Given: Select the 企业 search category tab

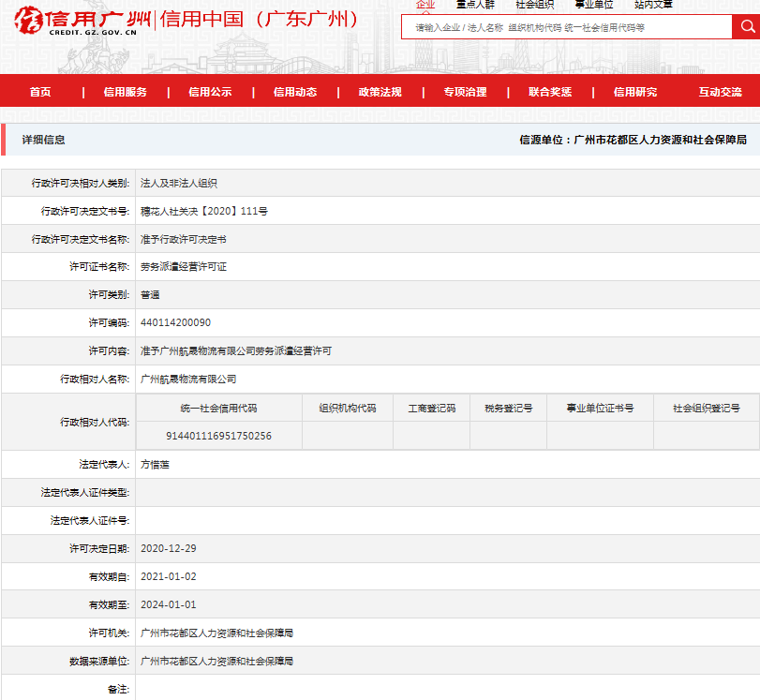Looking at the screenshot, I should point(425,5).
